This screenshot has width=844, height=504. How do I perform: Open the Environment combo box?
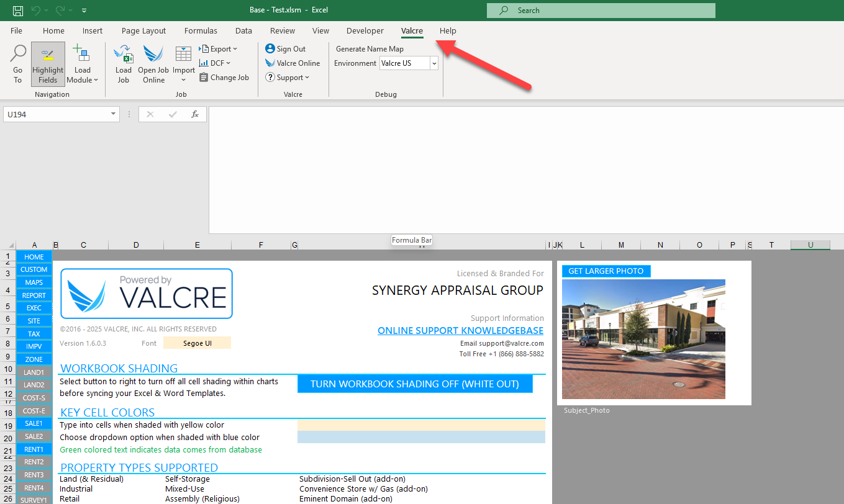pyautogui.click(x=409, y=63)
